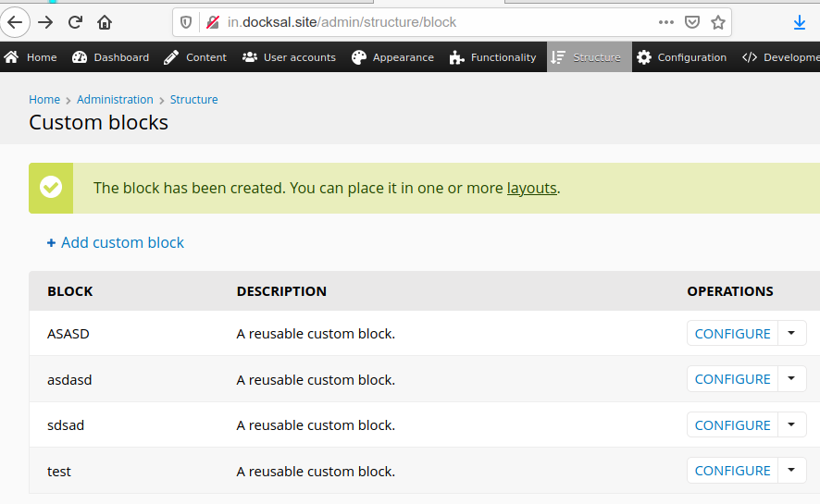820x504 pixels.
Task: Click the Add custom block link
Action: [x=116, y=242]
